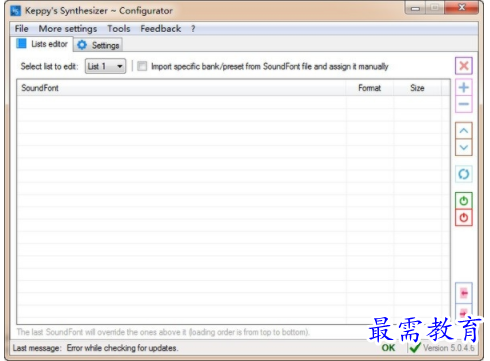
Task: Toggle Import specific bank/preset checkbox
Action: point(142,66)
